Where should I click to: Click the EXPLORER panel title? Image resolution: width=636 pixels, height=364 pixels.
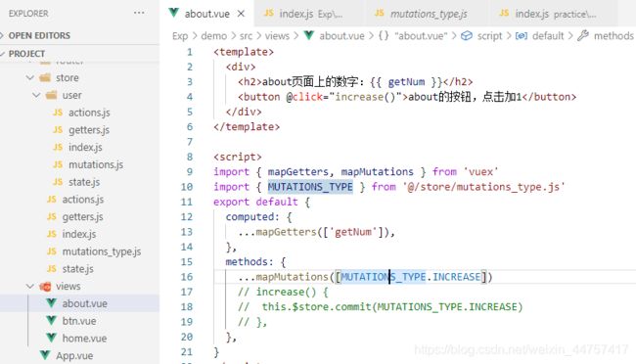(28, 14)
